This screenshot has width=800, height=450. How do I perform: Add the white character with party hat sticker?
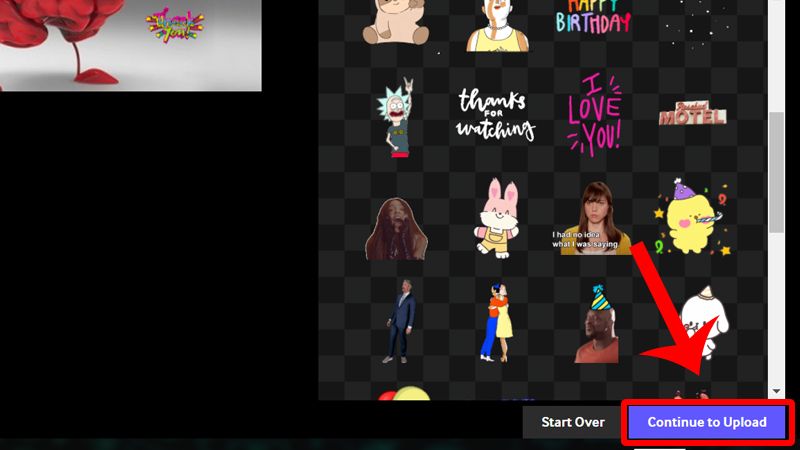pyautogui.click(x=697, y=318)
